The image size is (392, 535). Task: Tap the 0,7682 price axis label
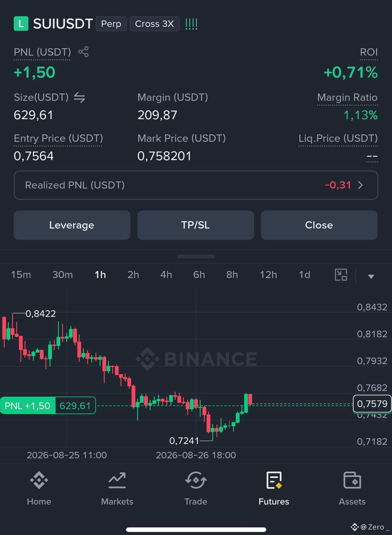tap(372, 388)
